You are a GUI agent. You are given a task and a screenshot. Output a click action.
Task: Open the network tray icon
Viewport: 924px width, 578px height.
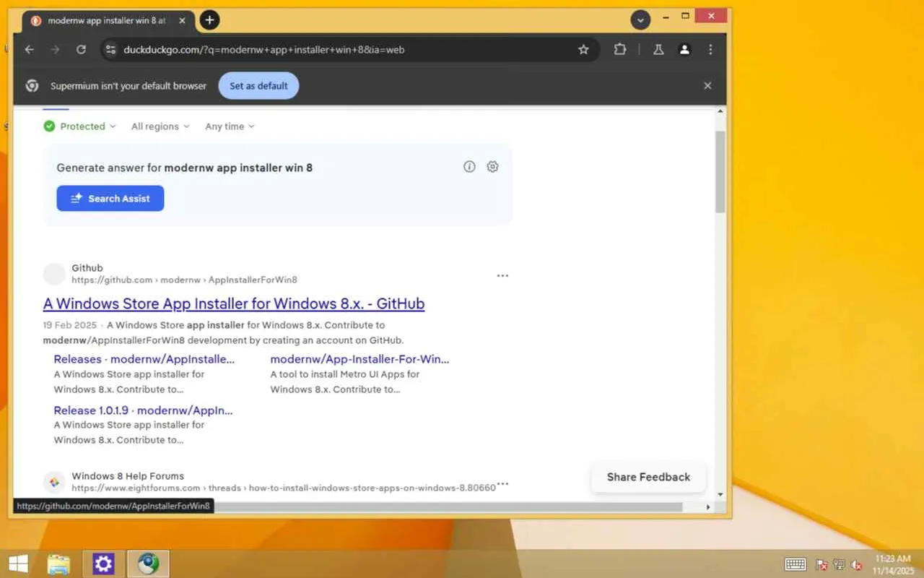(x=840, y=564)
